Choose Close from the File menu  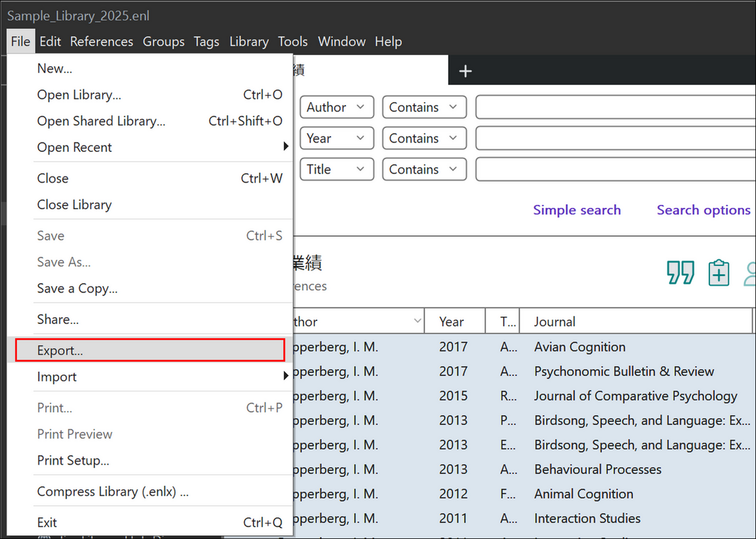pos(151,178)
